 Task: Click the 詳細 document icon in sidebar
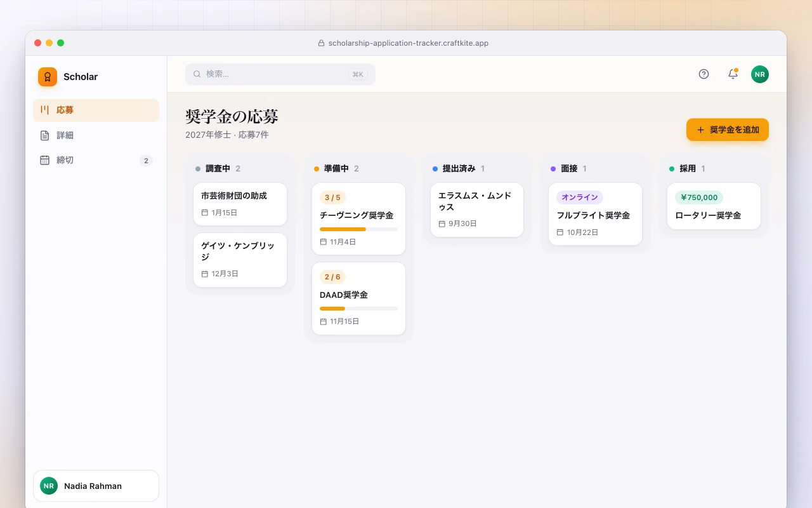tap(44, 135)
